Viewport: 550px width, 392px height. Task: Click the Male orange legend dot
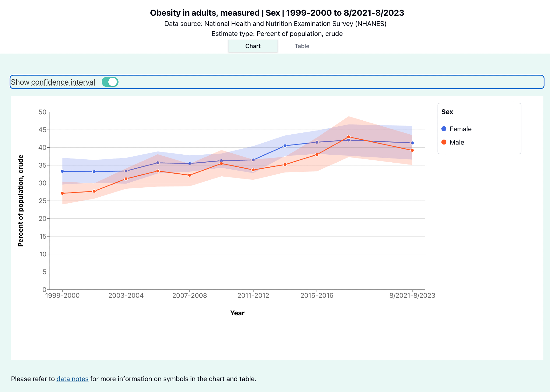point(444,142)
